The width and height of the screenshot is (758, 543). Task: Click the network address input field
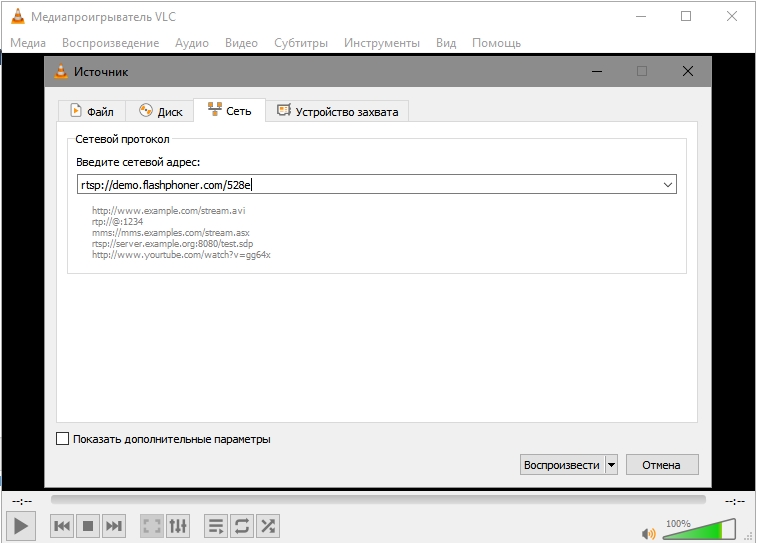[x=370, y=184]
